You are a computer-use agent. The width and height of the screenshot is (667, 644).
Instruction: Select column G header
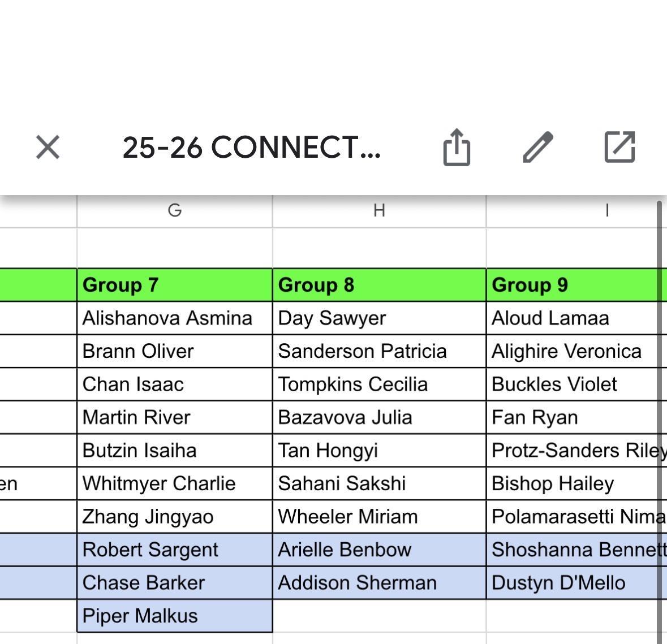pyautogui.click(x=174, y=211)
